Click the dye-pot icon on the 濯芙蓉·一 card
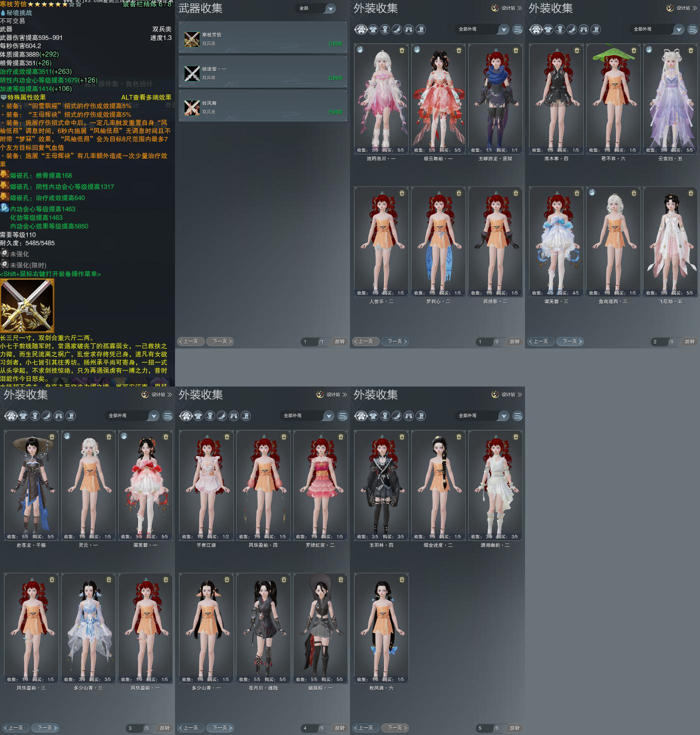 124,436
